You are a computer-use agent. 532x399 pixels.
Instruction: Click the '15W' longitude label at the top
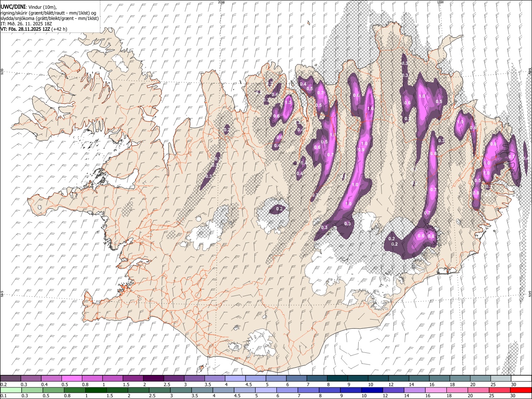tap(440, 2)
